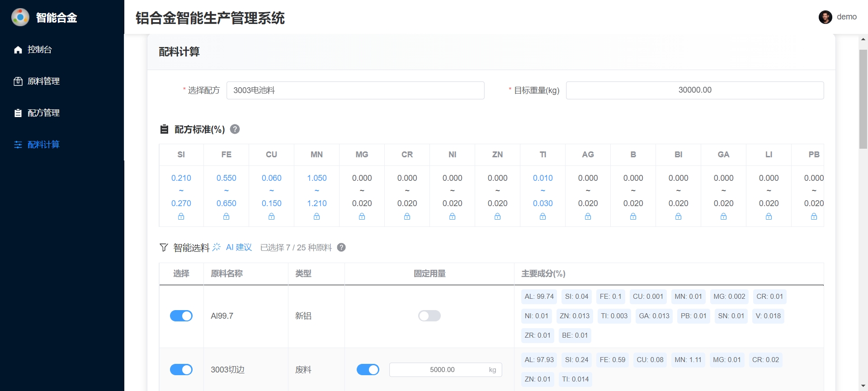Click the demo user avatar

(x=825, y=17)
